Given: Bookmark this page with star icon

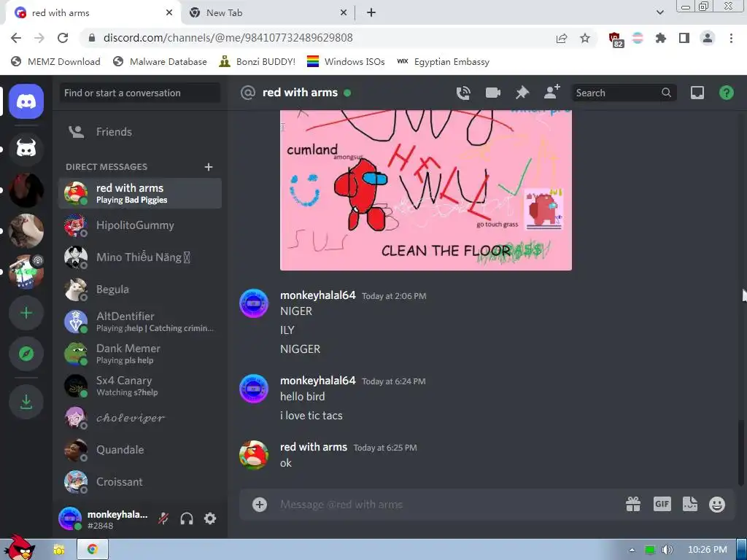Looking at the screenshot, I should click(x=585, y=38).
